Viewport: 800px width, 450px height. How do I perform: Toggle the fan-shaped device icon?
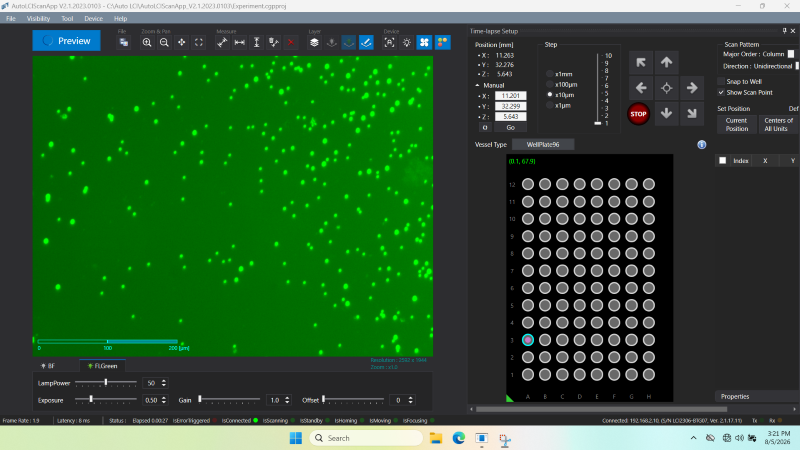pos(424,42)
